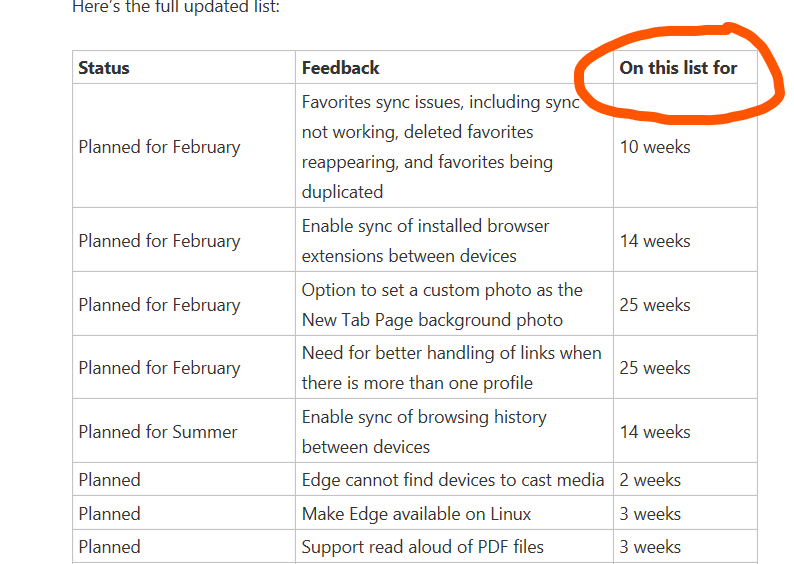Click the first '25 weeks' cell
The height and width of the screenshot is (564, 794).
tap(655, 305)
